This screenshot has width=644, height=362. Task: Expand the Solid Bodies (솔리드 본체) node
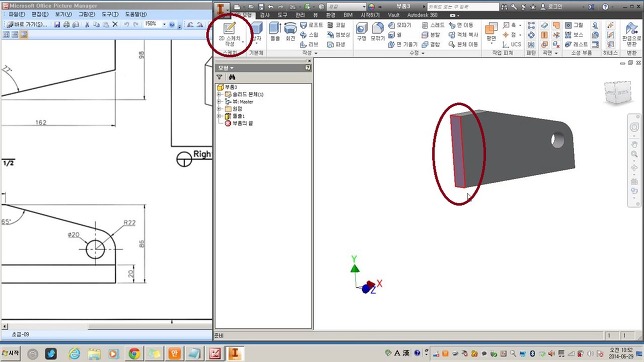point(219,95)
